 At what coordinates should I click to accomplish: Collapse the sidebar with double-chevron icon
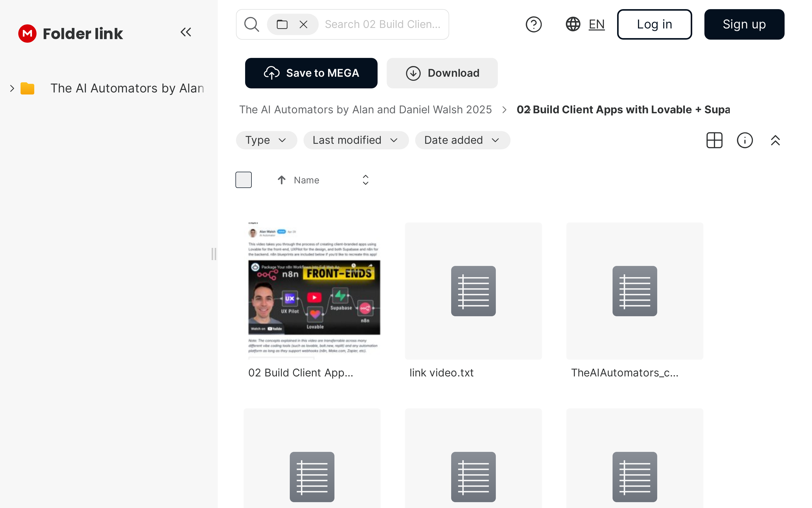186,32
